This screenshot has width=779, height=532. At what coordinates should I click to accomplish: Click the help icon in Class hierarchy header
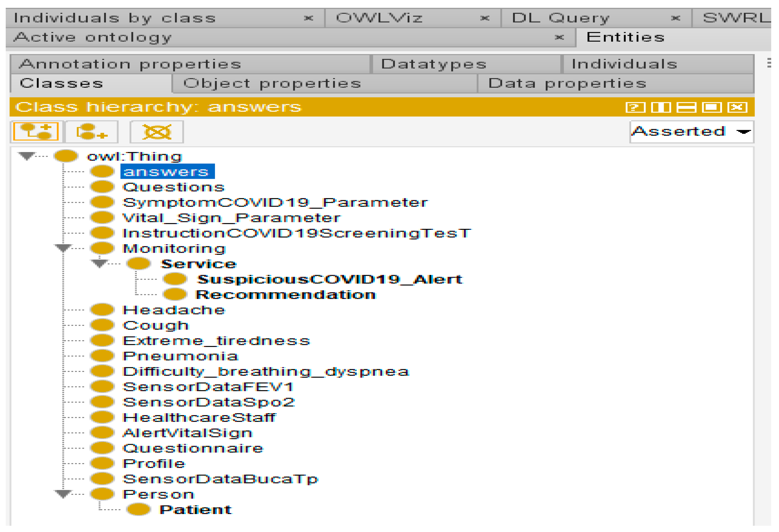click(x=635, y=107)
